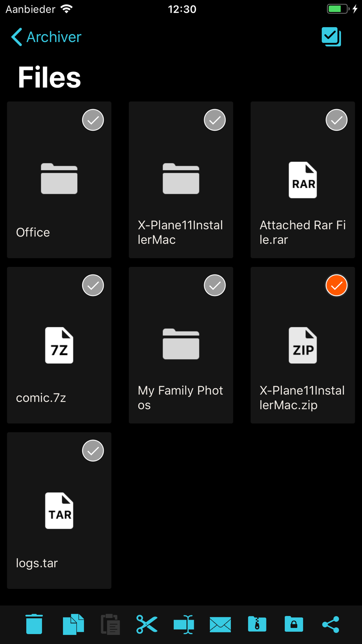The image size is (362, 644).
Task: Select the comic.7z checkmark
Action: (x=93, y=285)
